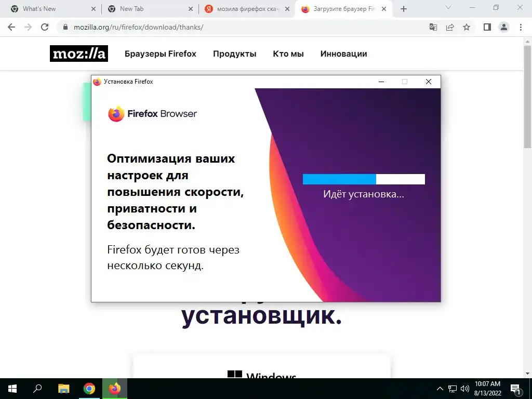
Task: Click the Chrome taskbar icon
Action: 89,389
